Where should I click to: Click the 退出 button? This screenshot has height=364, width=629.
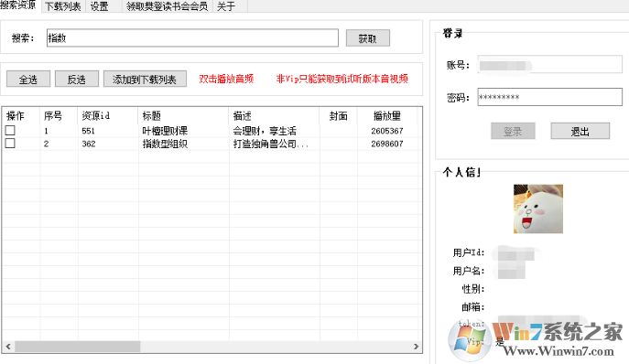[x=580, y=131]
